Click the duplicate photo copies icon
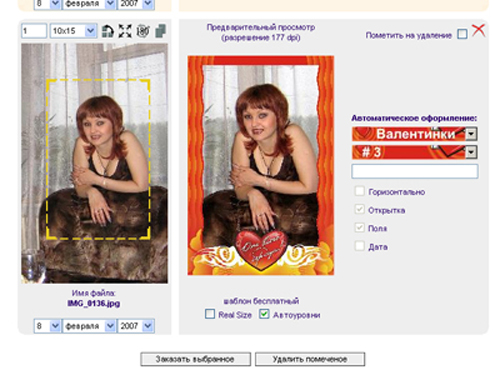The image size is (500, 375). [x=161, y=31]
